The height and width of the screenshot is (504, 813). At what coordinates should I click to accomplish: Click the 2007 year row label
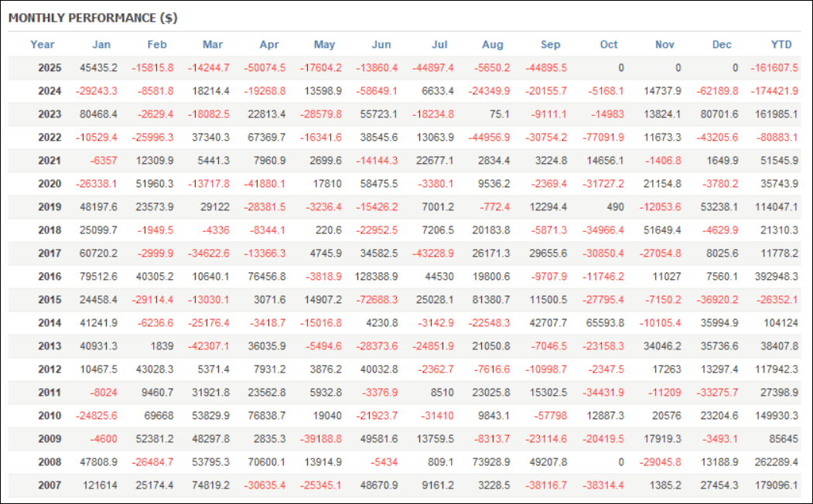pos(50,485)
